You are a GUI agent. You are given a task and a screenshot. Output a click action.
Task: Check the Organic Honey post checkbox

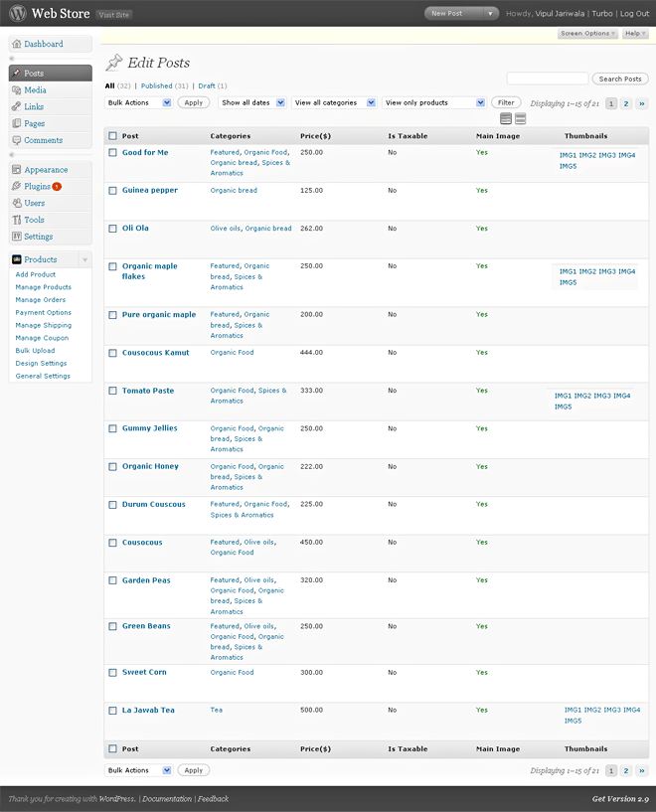[x=113, y=466]
